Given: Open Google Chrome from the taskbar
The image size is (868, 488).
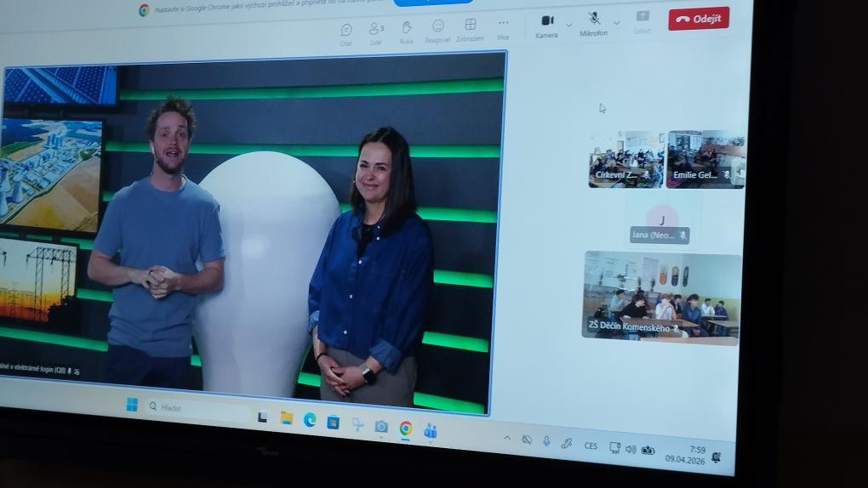Looking at the screenshot, I should 406,428.
